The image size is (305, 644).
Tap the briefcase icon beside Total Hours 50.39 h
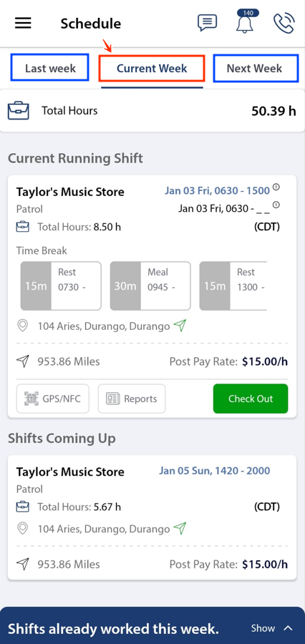click(x=19, y=111)
